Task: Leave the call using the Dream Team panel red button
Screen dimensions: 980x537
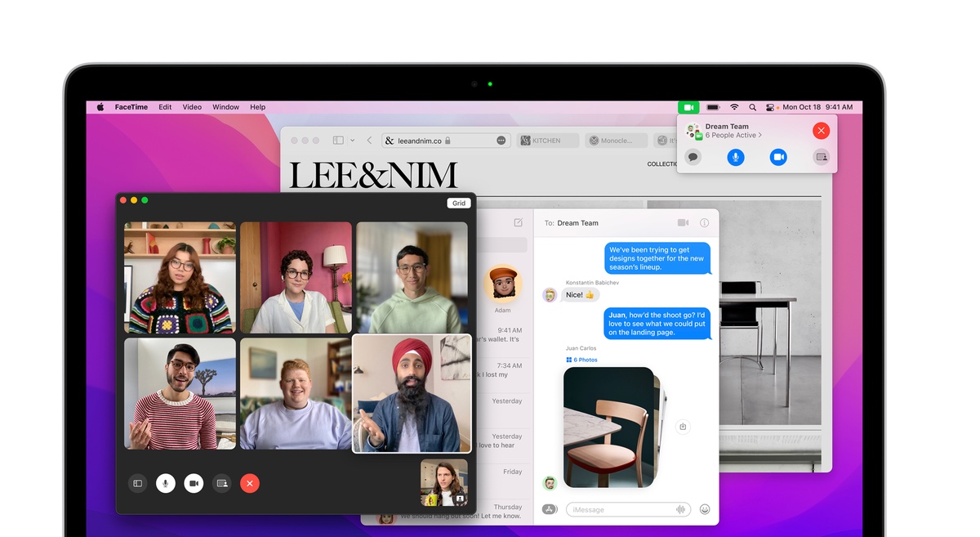Action: (x=822, y=131)
